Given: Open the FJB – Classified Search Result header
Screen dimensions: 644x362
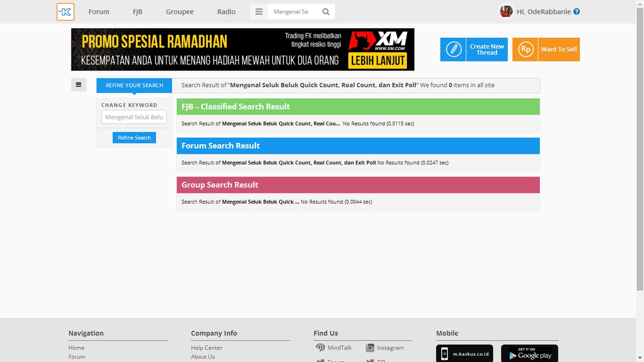Looking at the screenshot, I should coord(358,107).
